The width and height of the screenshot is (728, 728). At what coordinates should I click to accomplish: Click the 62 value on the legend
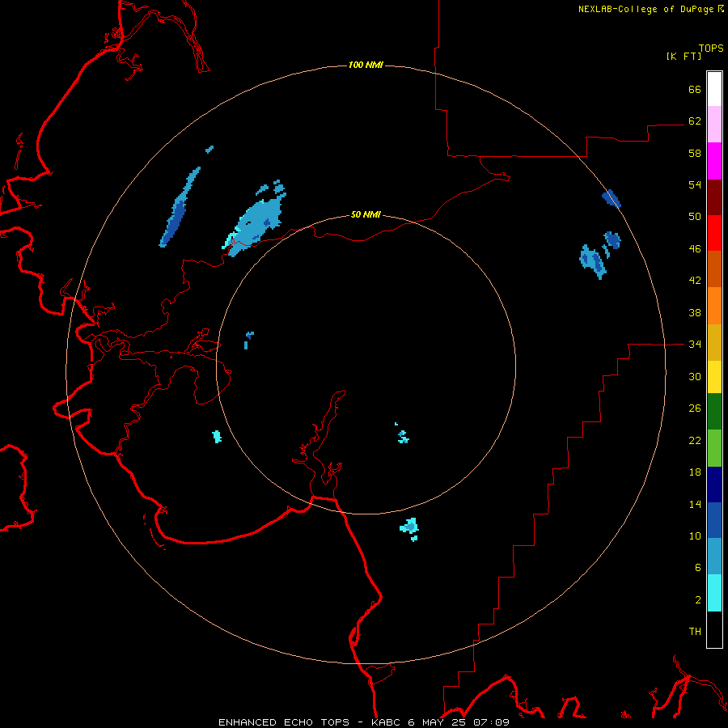click(695, 121)
